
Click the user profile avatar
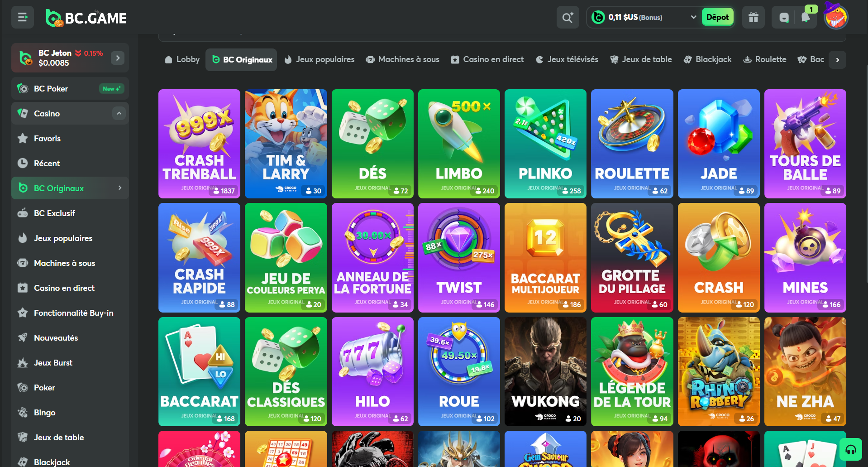pyautogui.click(x=835, y=18)
